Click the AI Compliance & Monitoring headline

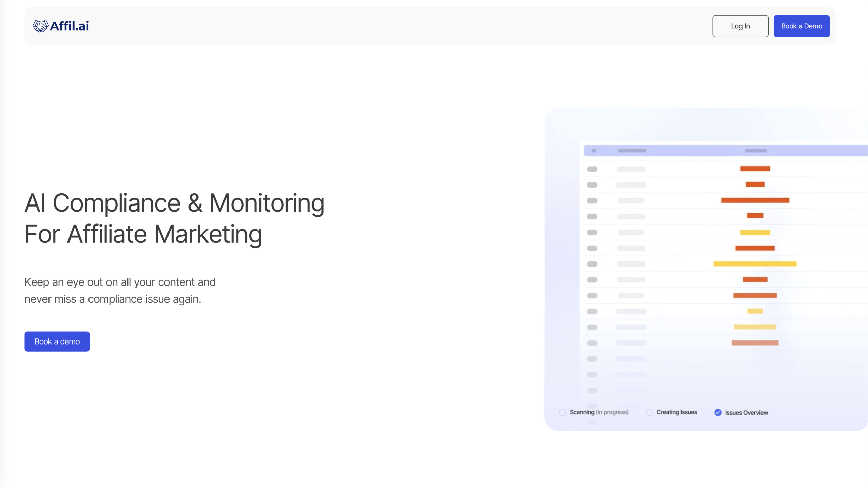pyautogui.click(x=175, y=218)
